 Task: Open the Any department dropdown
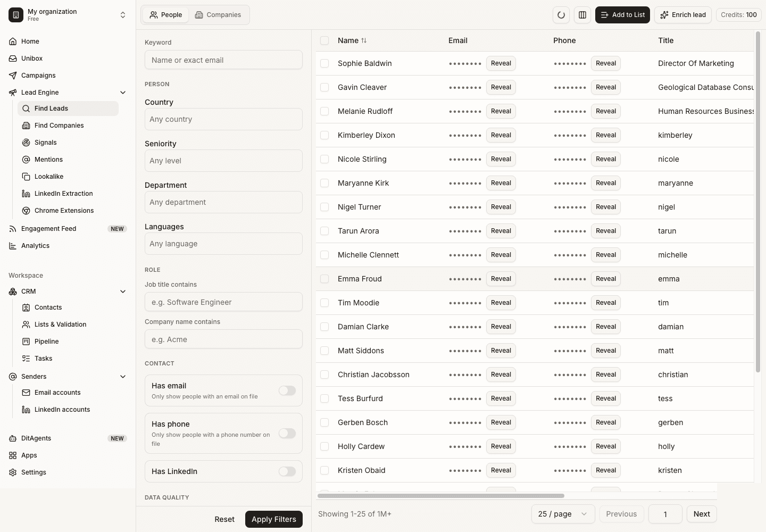click(x=223, y=202)
